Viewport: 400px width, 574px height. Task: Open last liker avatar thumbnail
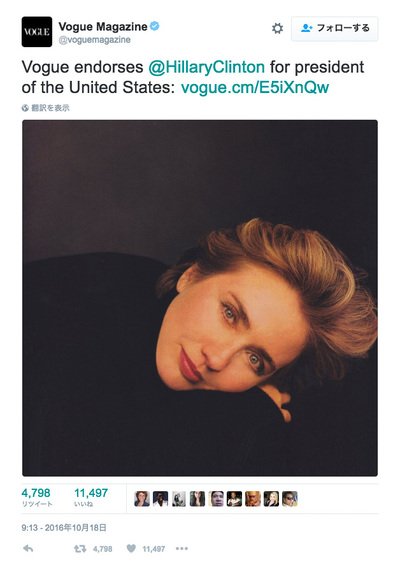point(289,499)
